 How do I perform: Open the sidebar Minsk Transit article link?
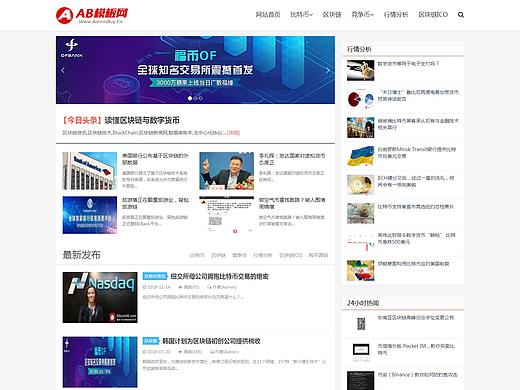point(417,153)
